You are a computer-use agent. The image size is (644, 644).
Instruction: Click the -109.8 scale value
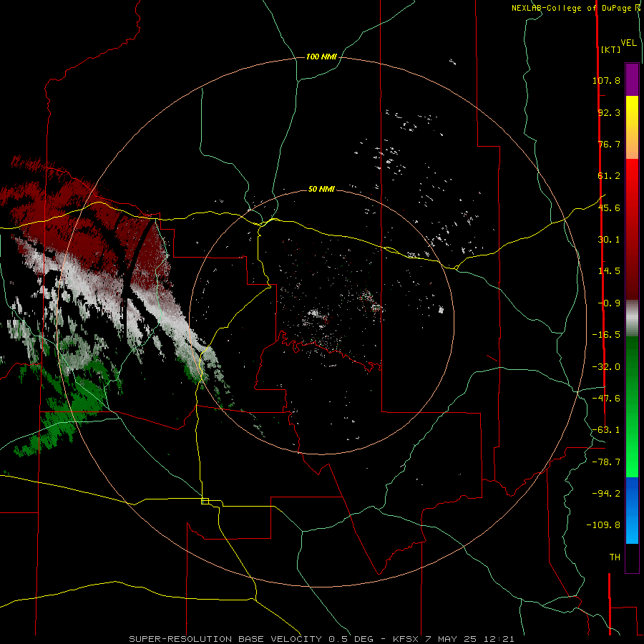603,525
